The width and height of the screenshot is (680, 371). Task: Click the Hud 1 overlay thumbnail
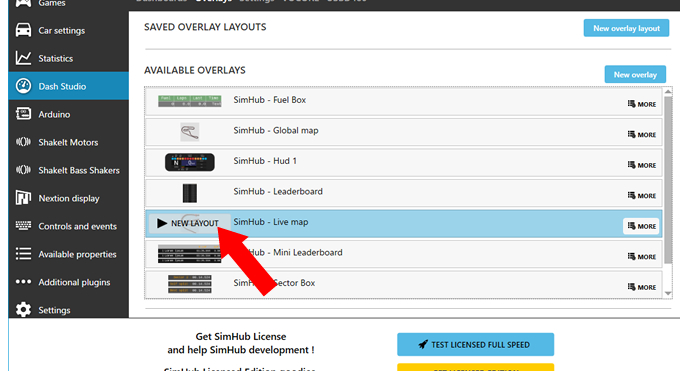[x=190, y=162]
